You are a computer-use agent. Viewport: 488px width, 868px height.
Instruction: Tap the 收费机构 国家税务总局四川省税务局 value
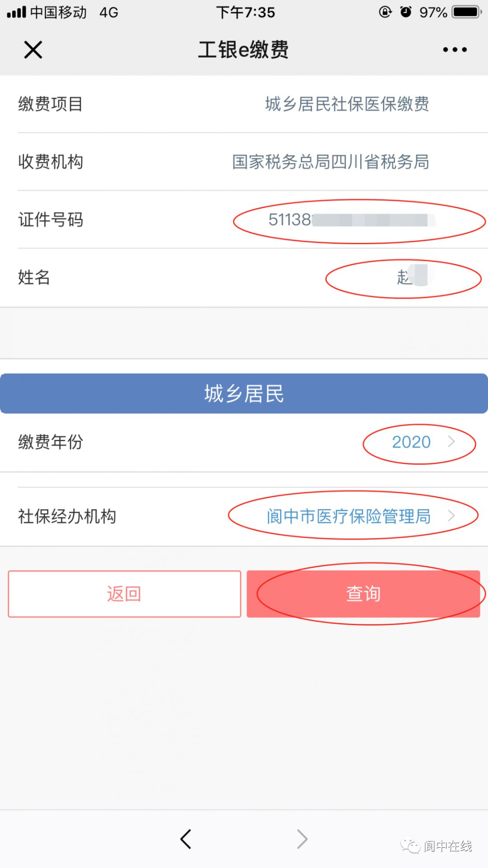pyautogui.click(x=330, y=162)
